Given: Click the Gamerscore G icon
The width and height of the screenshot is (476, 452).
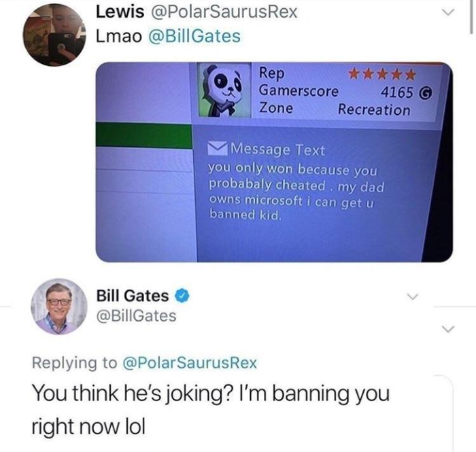Looking at the screenshot, I should (x=425, y=93).
